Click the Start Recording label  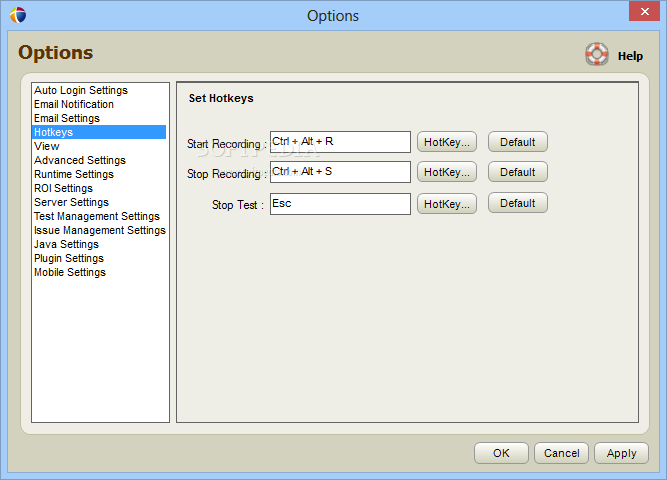[x=227, y=144]
